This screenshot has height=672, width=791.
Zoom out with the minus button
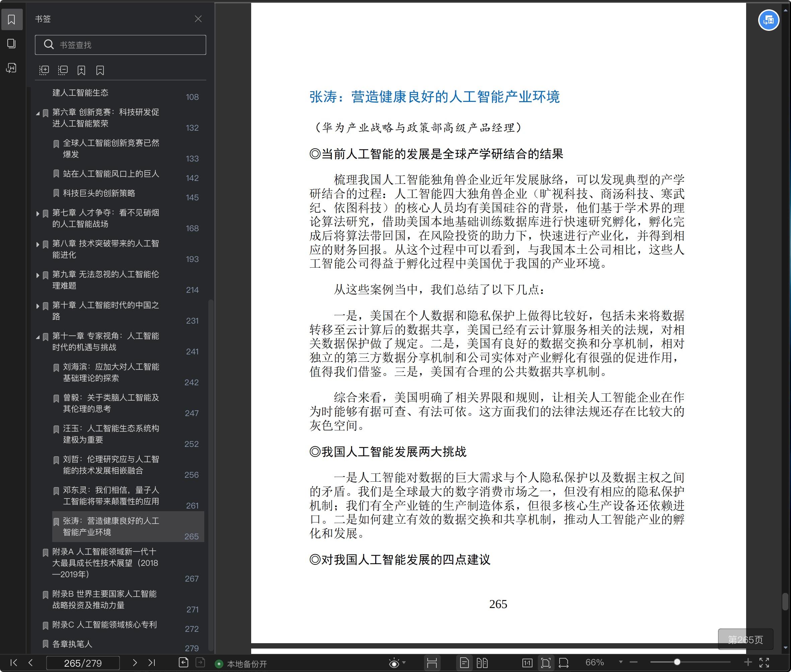[x=633, y=662]
